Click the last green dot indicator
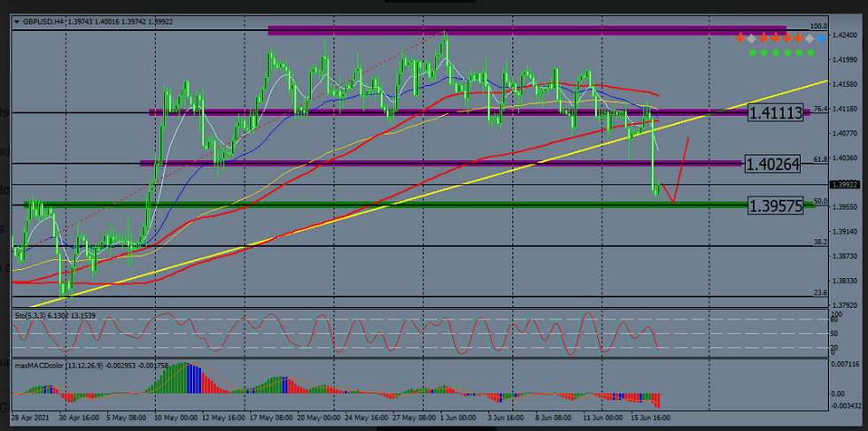 click(810, 53)
